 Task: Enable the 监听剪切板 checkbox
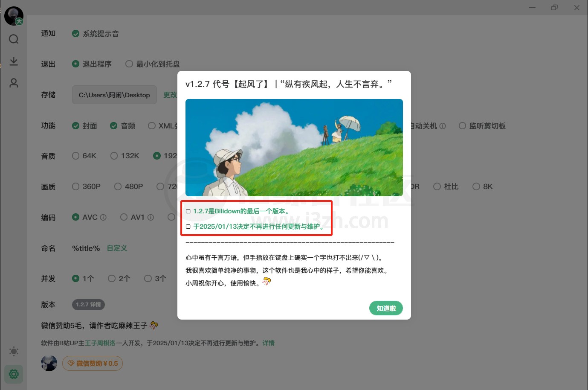(x=462, y=125)
